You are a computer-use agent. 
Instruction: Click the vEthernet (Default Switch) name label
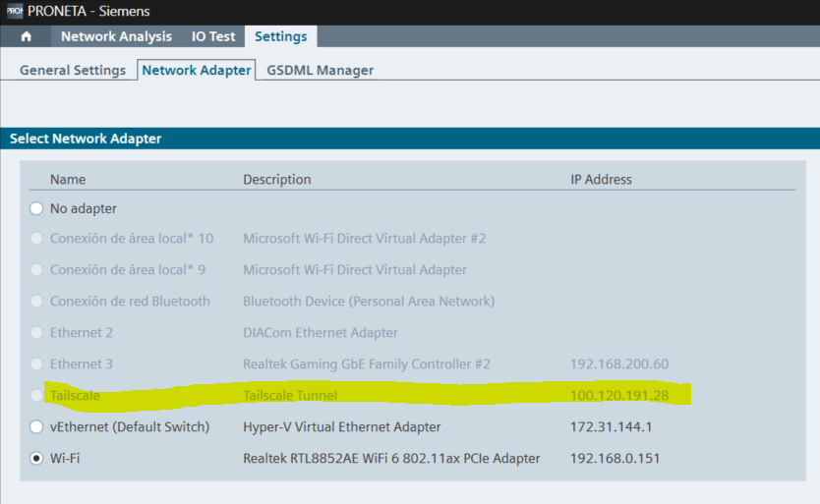point(130,426)
